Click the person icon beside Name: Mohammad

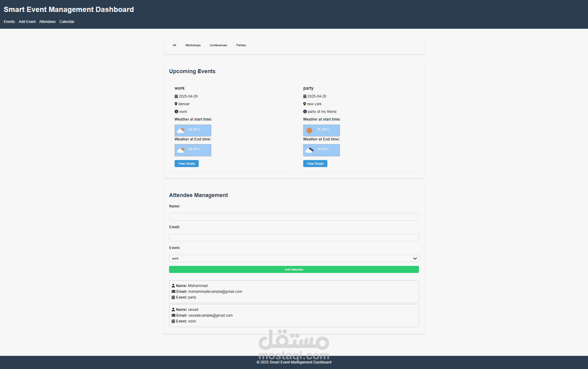(x=173, y=286)
